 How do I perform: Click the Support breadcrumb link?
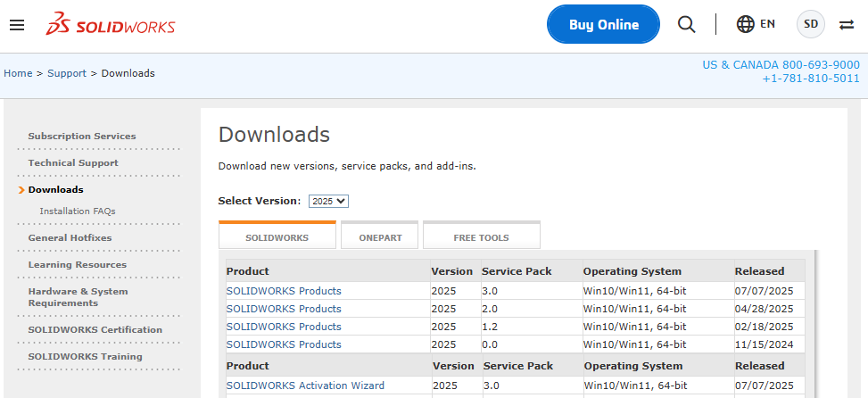[67, 73]
